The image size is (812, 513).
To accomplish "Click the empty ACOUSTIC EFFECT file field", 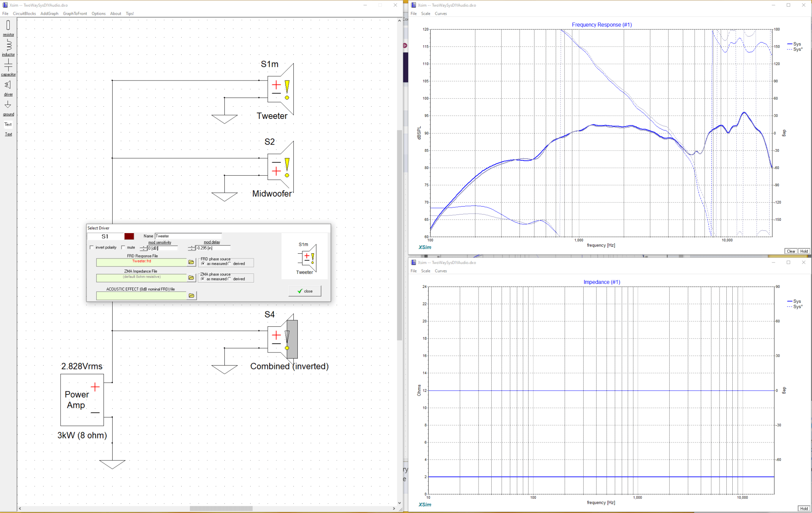I will [x=142, y=295].
